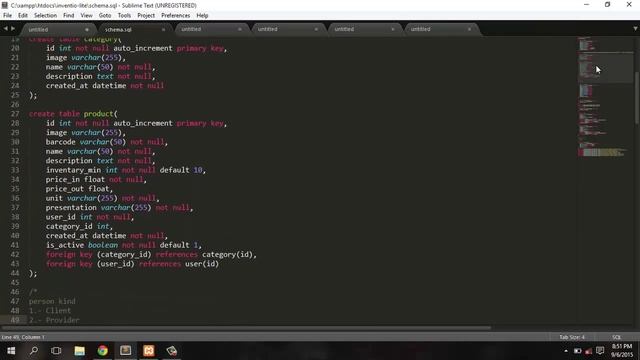This screenshot has height=360, width=640.
Task: Open File Explorer from taskbar
Action: pyautogui.click(x=80, y=351)
